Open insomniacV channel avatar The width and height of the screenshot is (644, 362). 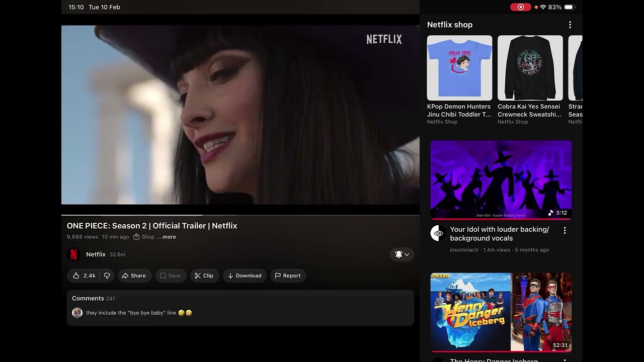[x=438, y=233]
